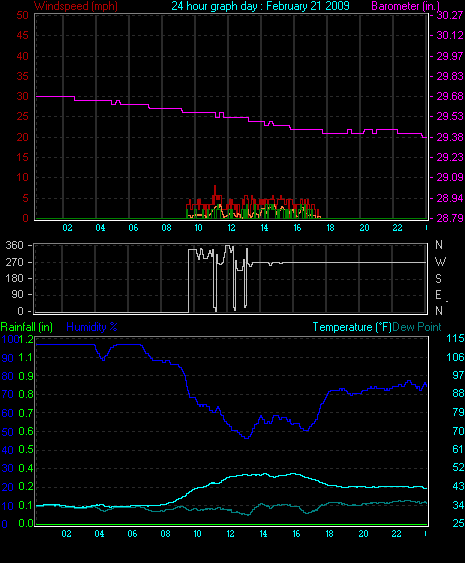The height and width of the screenshot is (563, 465).
Task: Select the 270 wind direction degree label
Action: coord(14,262)
